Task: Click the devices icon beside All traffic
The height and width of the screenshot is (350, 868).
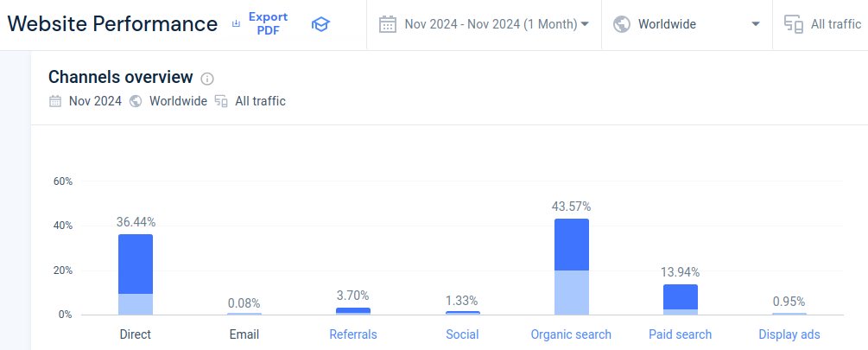Action: (793, 24)
